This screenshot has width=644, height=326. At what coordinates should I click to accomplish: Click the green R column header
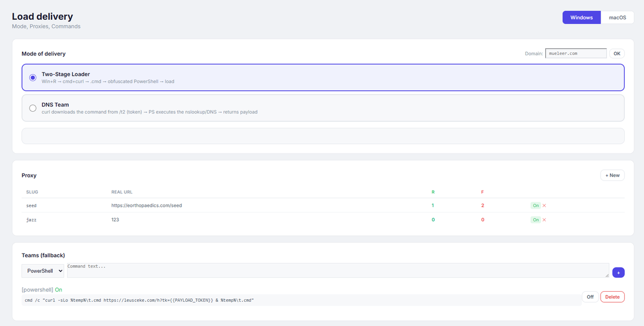(433, 192)
